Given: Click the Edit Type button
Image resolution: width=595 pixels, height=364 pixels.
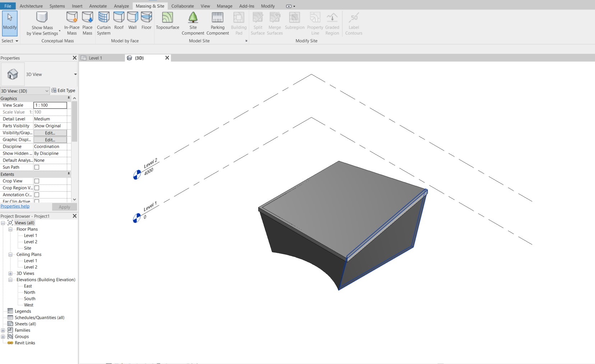Looking at the screenshot, I should [x=64, y=90].
